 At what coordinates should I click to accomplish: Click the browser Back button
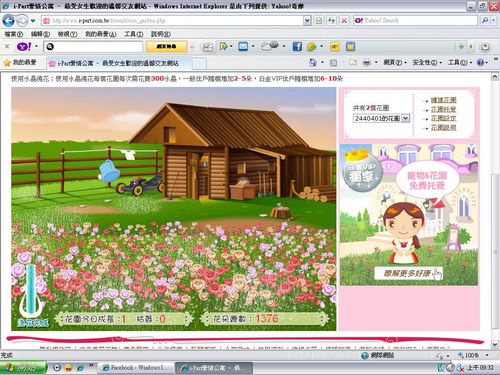pos(8,21)
